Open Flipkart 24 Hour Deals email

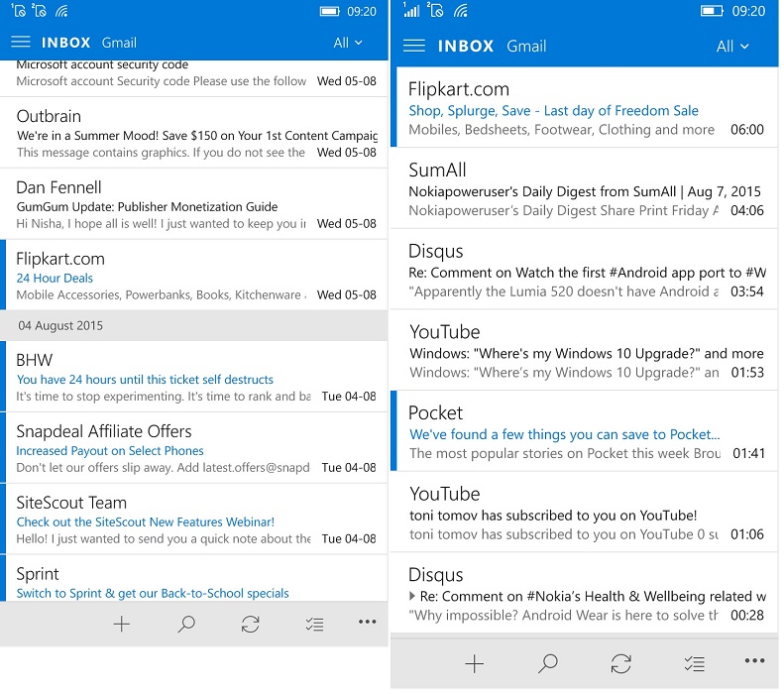[194, 275]
